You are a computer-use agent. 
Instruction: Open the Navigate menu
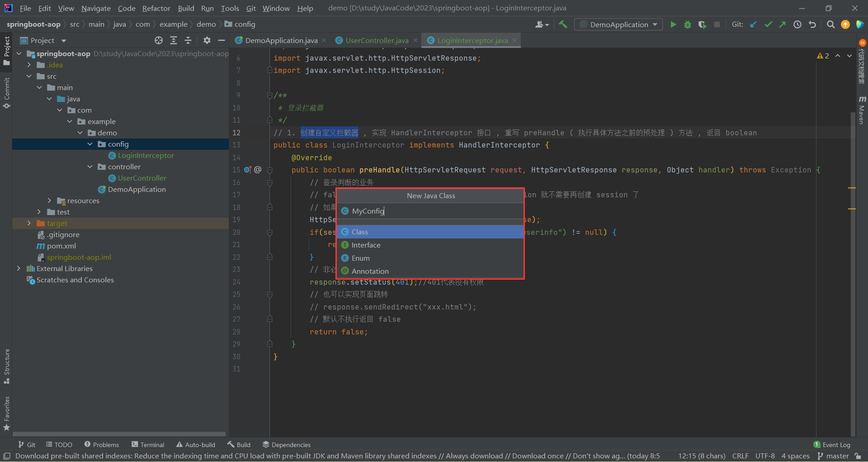[x=96, y=8]
